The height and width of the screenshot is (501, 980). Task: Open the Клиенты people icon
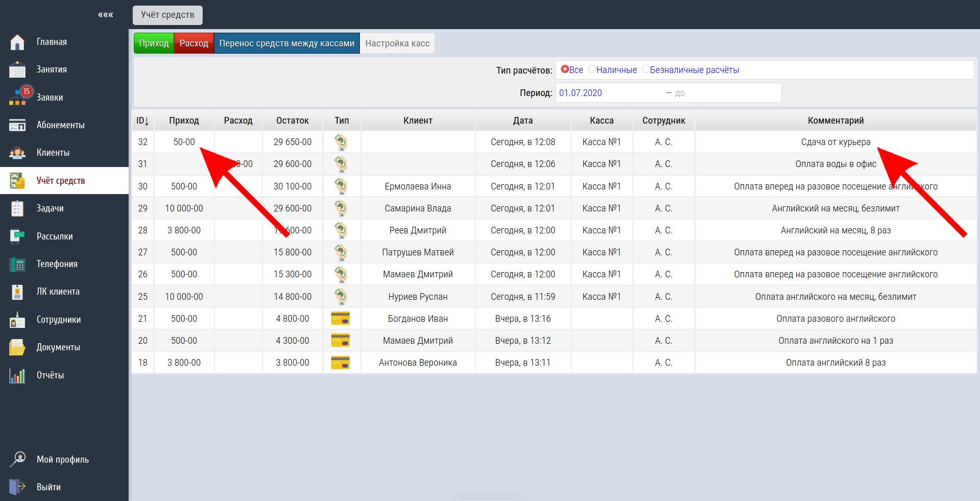pos(17,153)
